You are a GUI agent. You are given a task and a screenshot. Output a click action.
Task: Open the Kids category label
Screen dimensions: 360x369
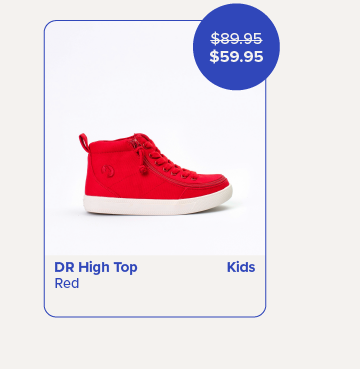click(241, 267)
